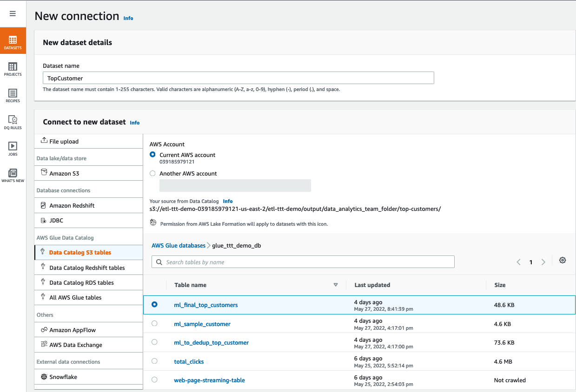The height and width of the screenshot is (392, 576).
Task: Open the DQ Rules section
Action: tap(13, 122)
